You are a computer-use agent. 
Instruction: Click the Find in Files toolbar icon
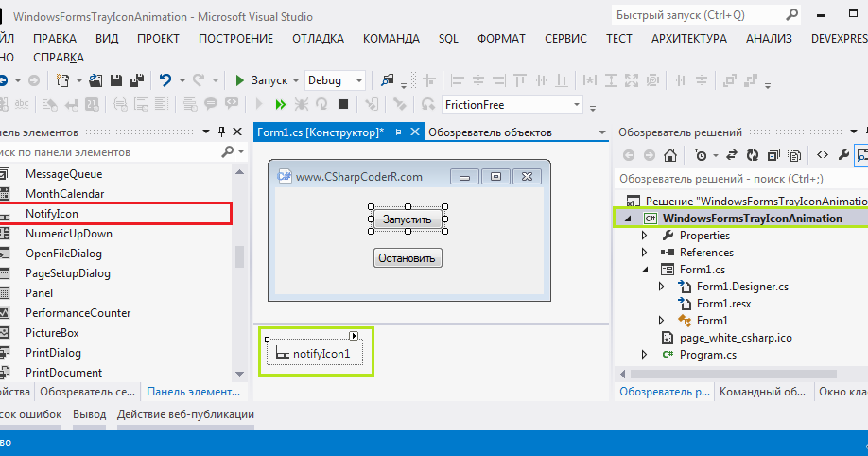point(387,81)
